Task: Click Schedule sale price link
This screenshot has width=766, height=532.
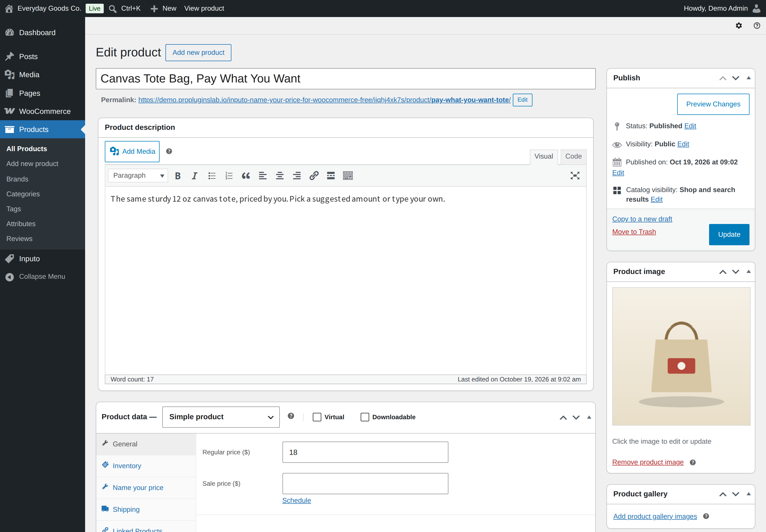Action: [x=297, y=501]
